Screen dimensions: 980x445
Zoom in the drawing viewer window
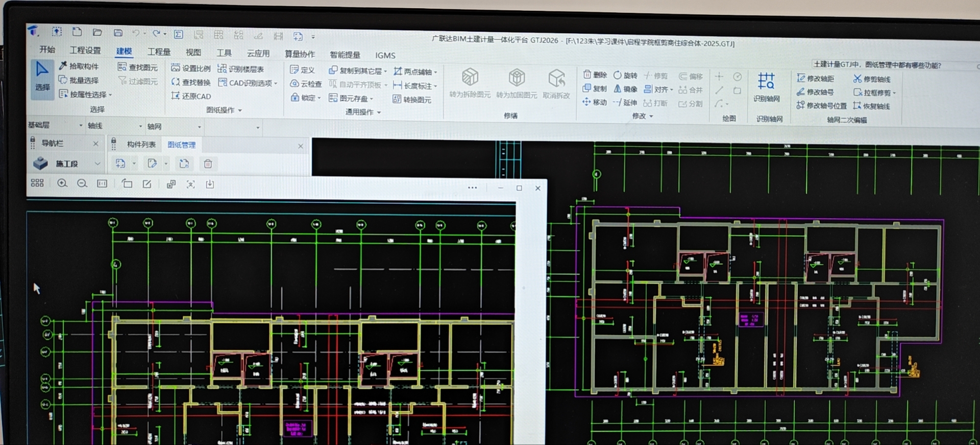coord(62,183)
